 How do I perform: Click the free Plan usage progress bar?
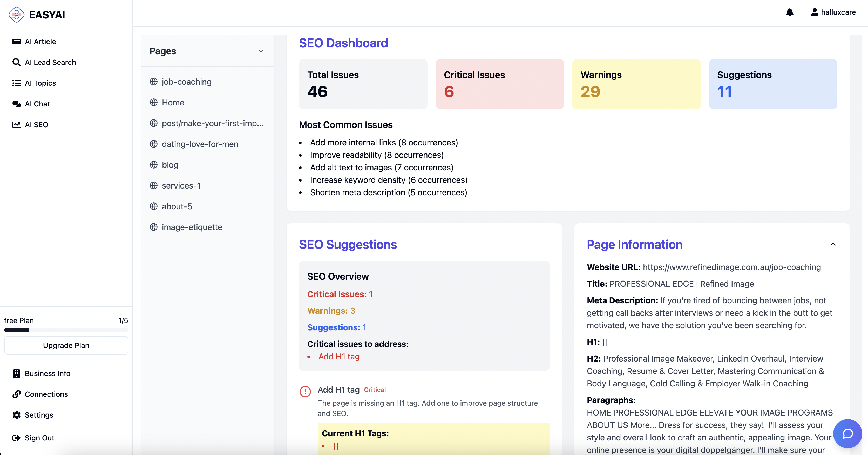coord(66,330)
